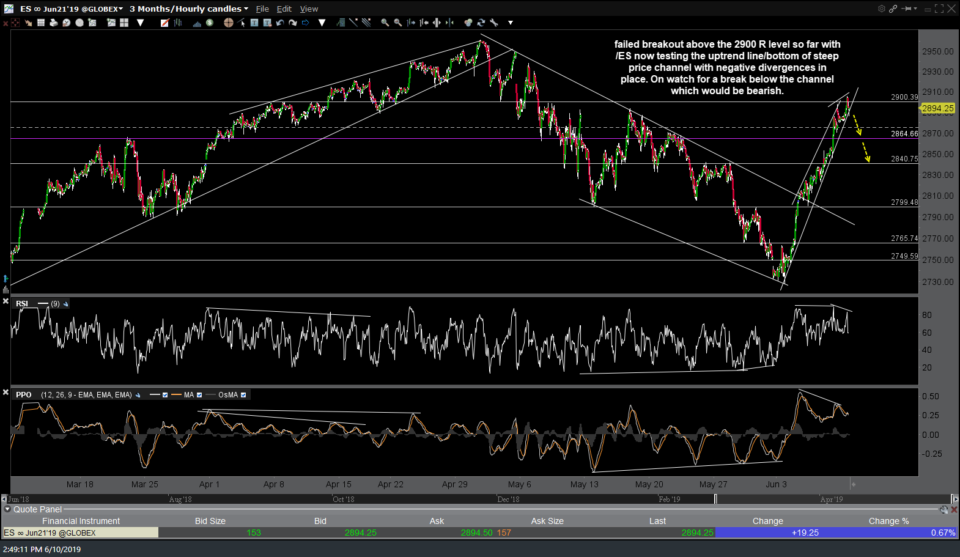Click the fullscreen expand icon in title bar
The height and width of the screenshot is (557, 960).
(x=939, y=9)
